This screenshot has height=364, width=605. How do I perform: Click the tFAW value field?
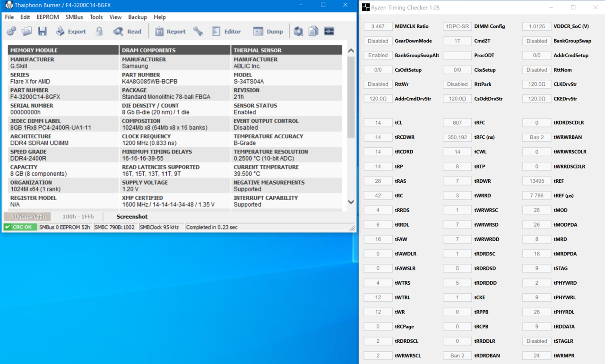click(x=378, y=239)
